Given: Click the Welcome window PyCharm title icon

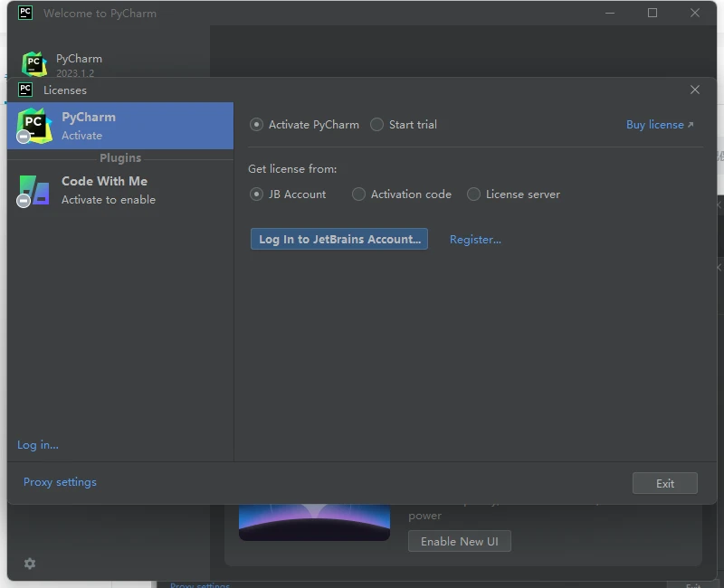Looking at the screenshot, I should [x=25, y=13].
